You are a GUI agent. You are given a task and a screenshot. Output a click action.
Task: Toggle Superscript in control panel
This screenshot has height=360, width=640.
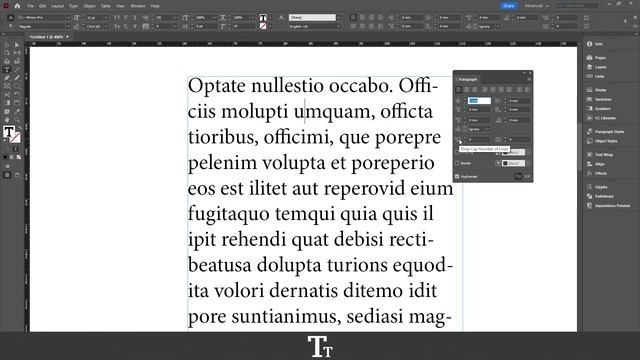[126, 18]
